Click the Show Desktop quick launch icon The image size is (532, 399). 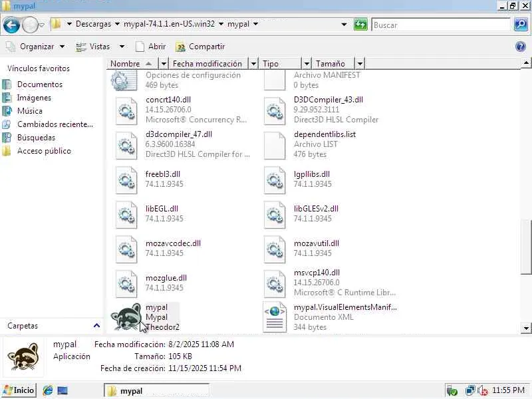click(x=63, y=390)
